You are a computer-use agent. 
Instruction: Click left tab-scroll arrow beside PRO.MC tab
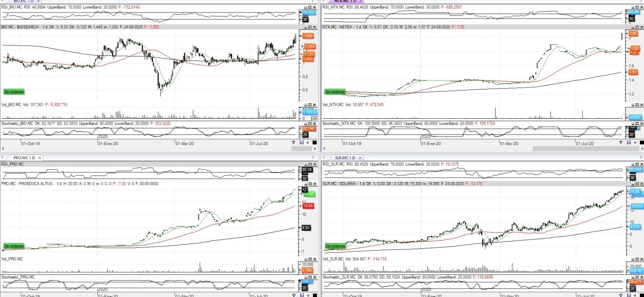(x=2, y=158)
